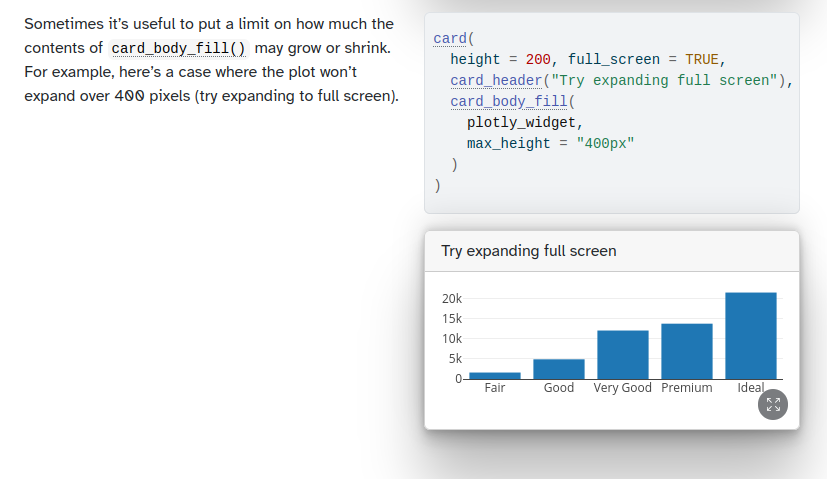Open the card_header function link

pyautogui.click(x=496, y=80)
